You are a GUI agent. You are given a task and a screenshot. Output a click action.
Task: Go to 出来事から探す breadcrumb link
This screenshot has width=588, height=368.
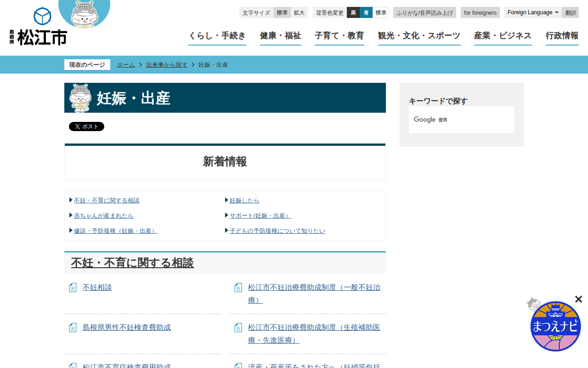point(167,65)
